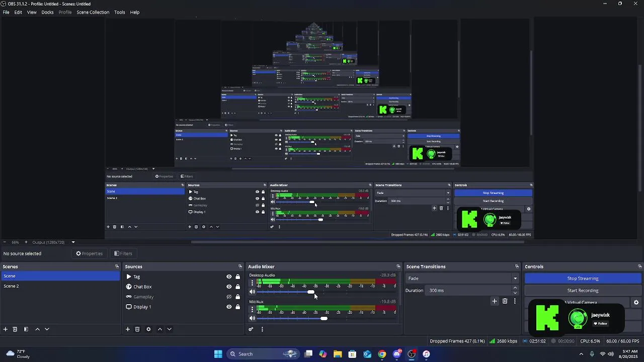Open the Help menu
This screenshot has height=362, width=644.
point(135,12)
